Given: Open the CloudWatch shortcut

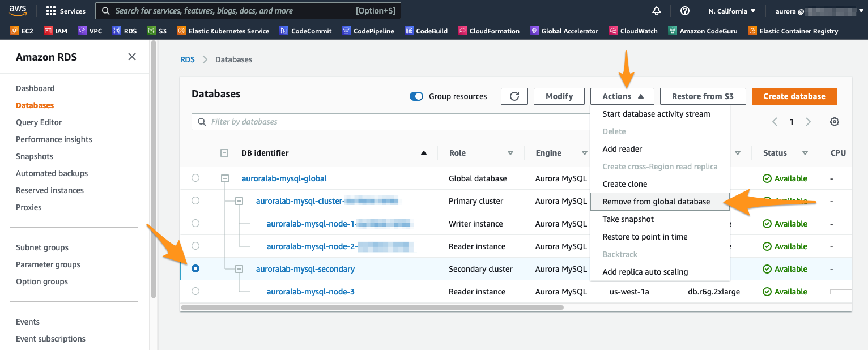Looking at the screenshot, I should click(x=633, y=31).
